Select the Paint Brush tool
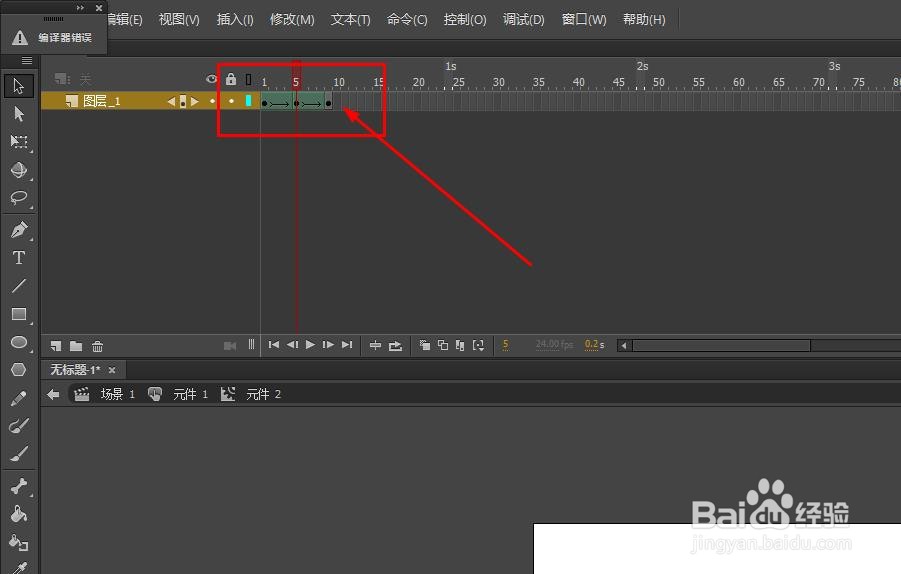This screenshot has width=901, height=574. click(x=18, y=426)
